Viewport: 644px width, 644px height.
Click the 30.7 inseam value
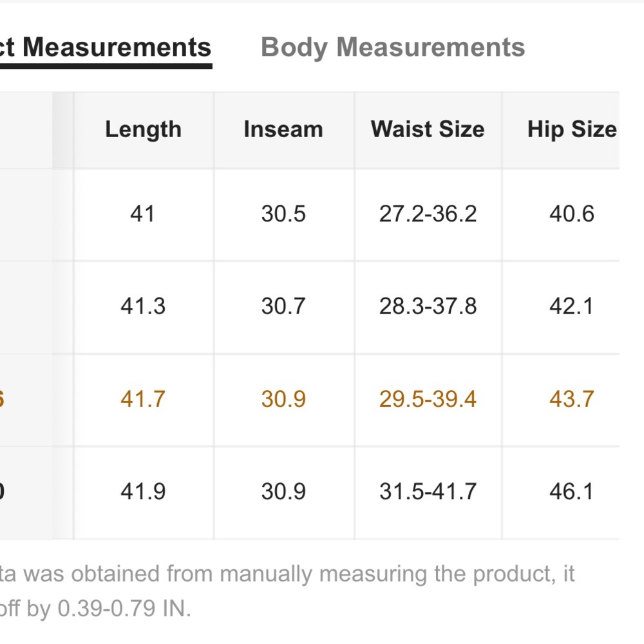[283, 307]
